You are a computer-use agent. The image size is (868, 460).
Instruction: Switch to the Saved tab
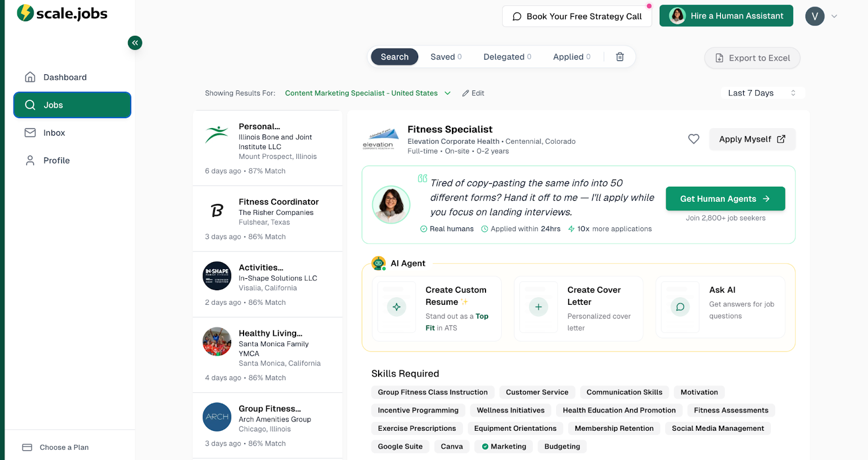pyautogui.click(x=445, y=57)
